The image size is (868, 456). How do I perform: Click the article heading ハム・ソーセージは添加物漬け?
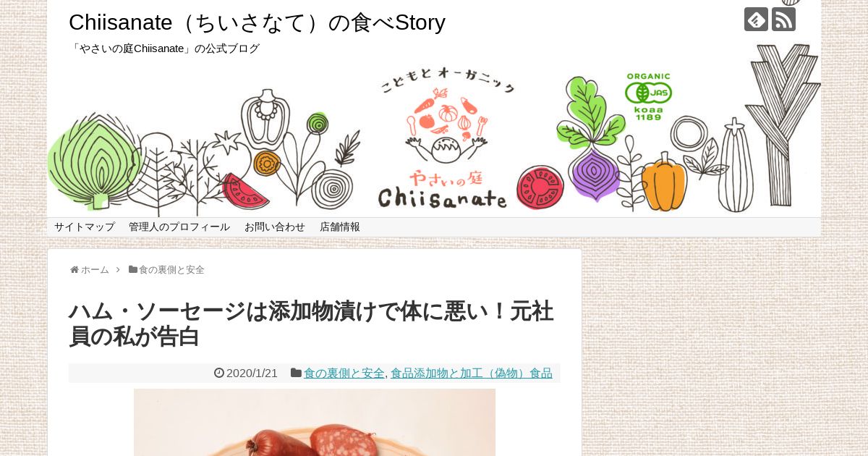tap(312, 324)
